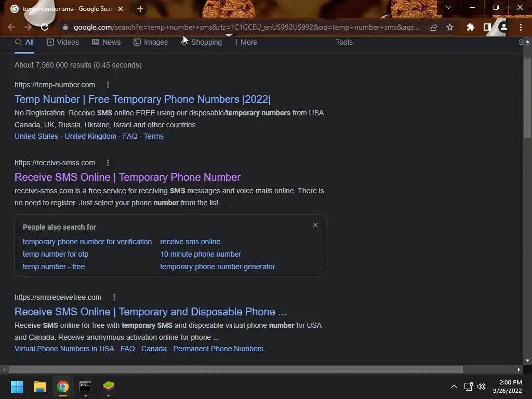Open the volume control in tray
Image resolution: width=532 pixels, height=399 pixels.
(x=481, y=387)
